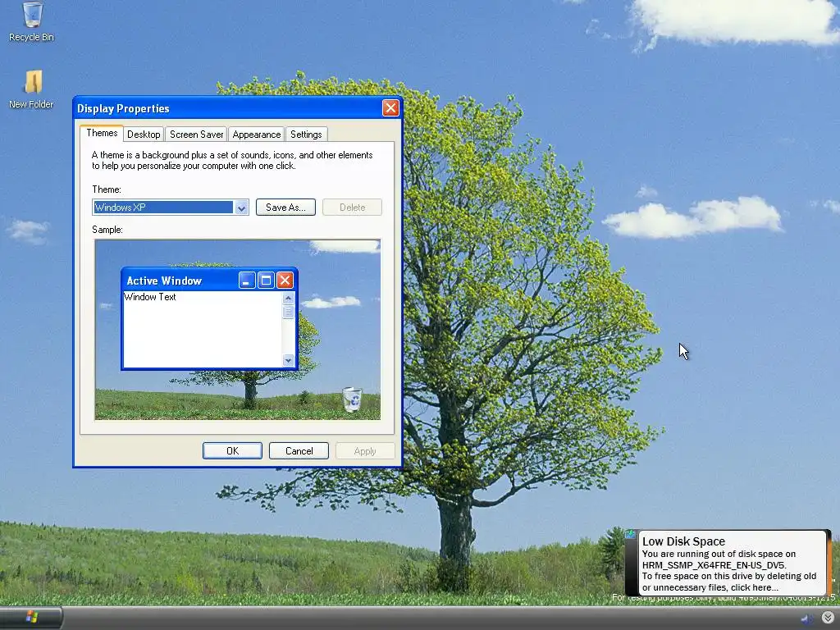840x630 pixels.
Task: Open the Recycle Bin desktop icon
Action: pyautogui.click(x=32, y=21)
